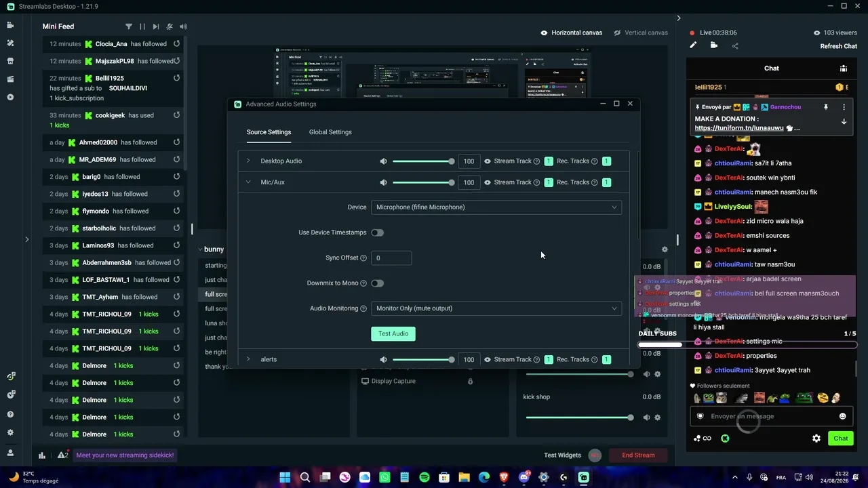The image size is (868, 488).
Task: Toggle Use Device Timestamps switch
Action: point(378,232)
